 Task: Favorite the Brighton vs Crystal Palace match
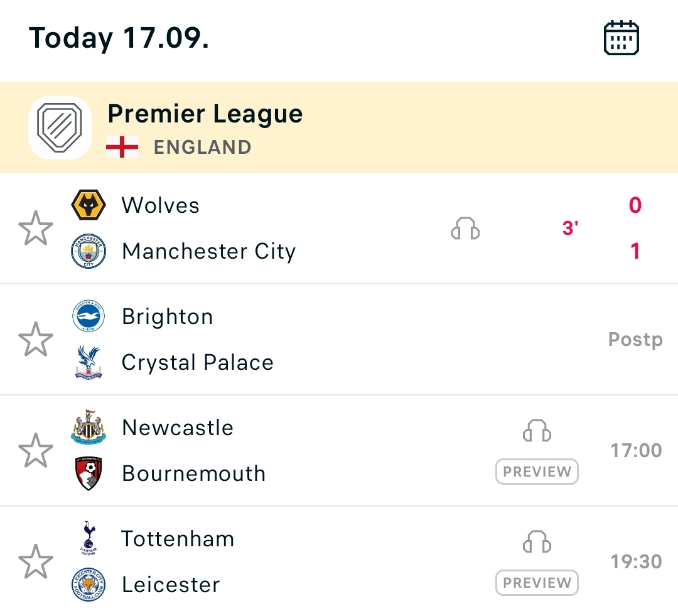point(36,339)
